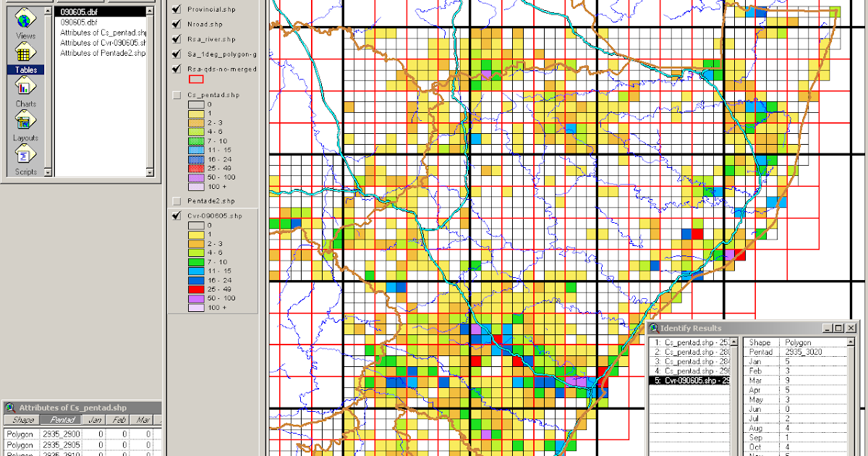
Task: Select result 4: Cs_pentad.shp in Identify Results
Action: click(689, 370)
